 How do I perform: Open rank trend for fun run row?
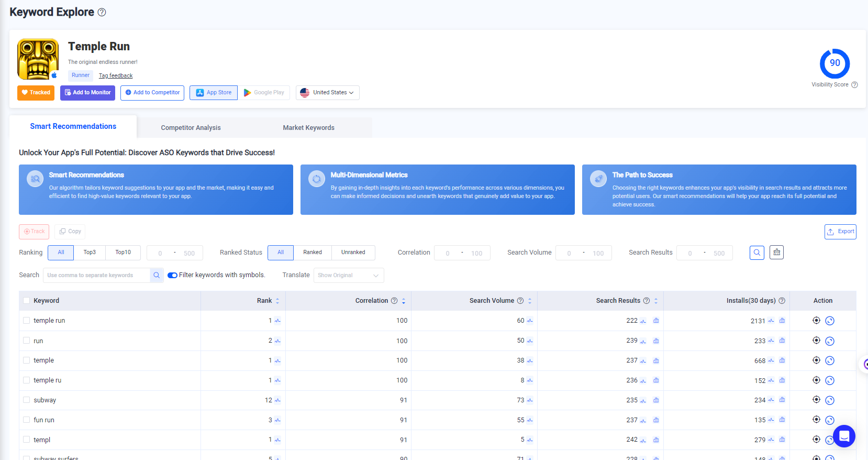277,420
